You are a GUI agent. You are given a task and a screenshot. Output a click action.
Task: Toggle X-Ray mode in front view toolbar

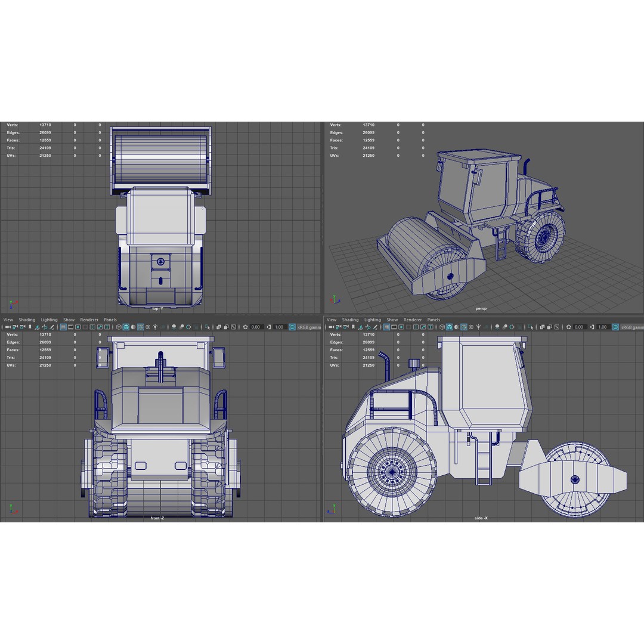coord(219,327)
